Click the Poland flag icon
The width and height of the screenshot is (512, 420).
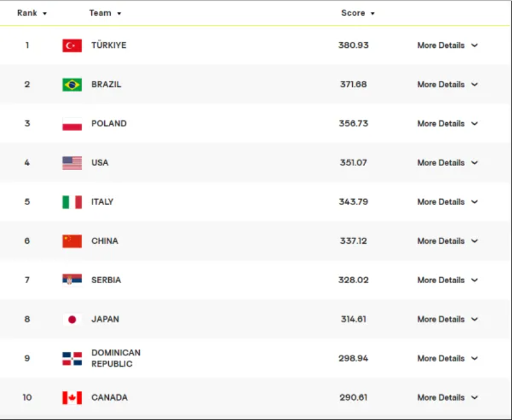pos(72,124)
